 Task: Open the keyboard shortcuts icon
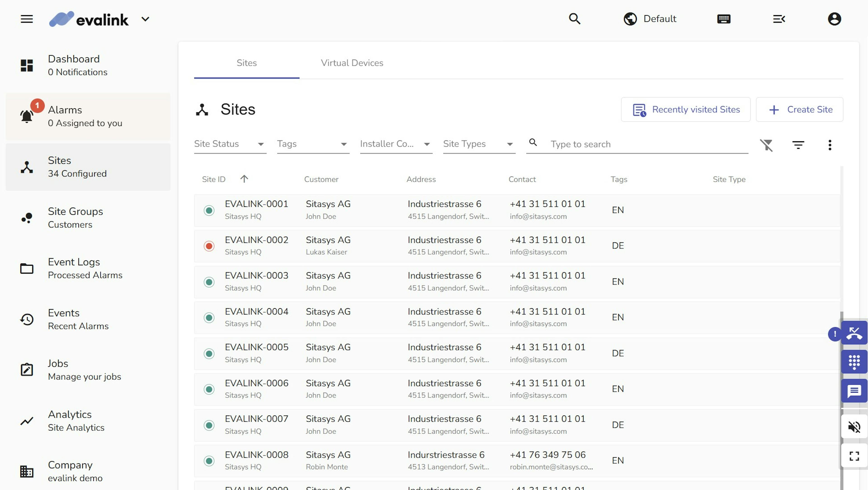click(724, 19)
